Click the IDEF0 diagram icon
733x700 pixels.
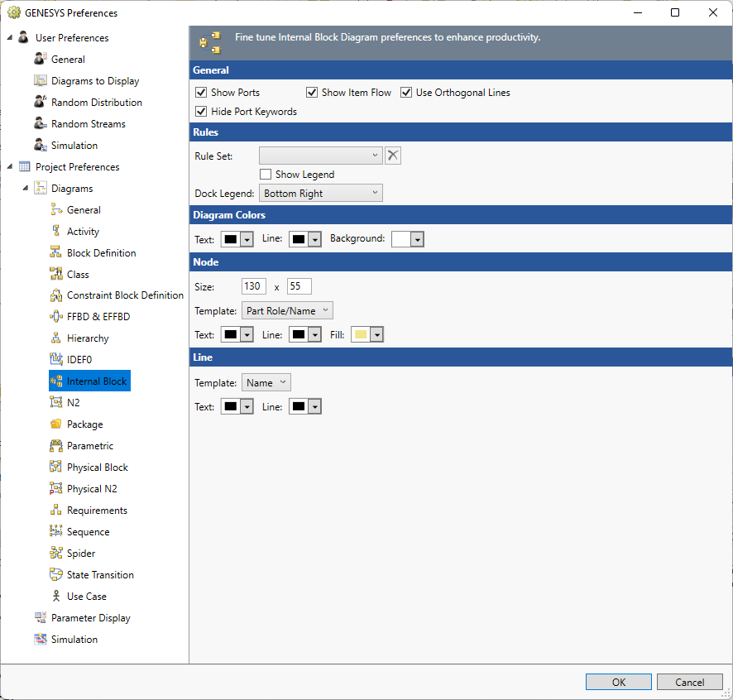pos(56,359)
